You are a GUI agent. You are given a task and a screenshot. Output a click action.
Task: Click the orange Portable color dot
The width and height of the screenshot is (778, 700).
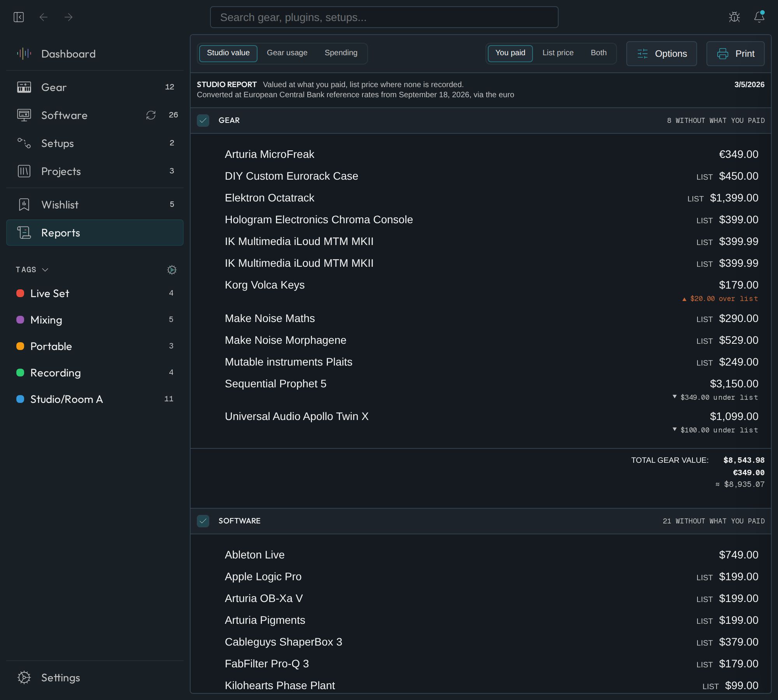tap(20, 346)
